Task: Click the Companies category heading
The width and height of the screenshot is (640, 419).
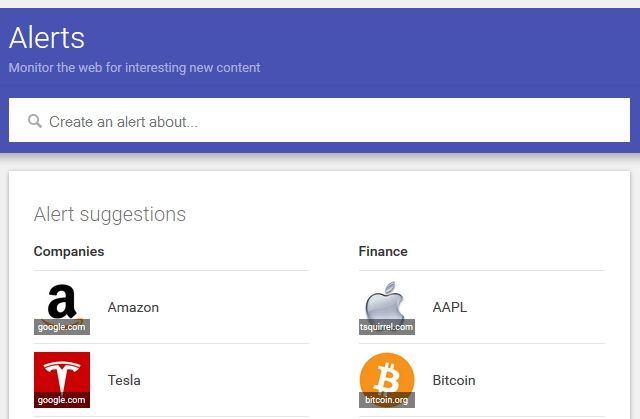Action: tap(69, 251)
